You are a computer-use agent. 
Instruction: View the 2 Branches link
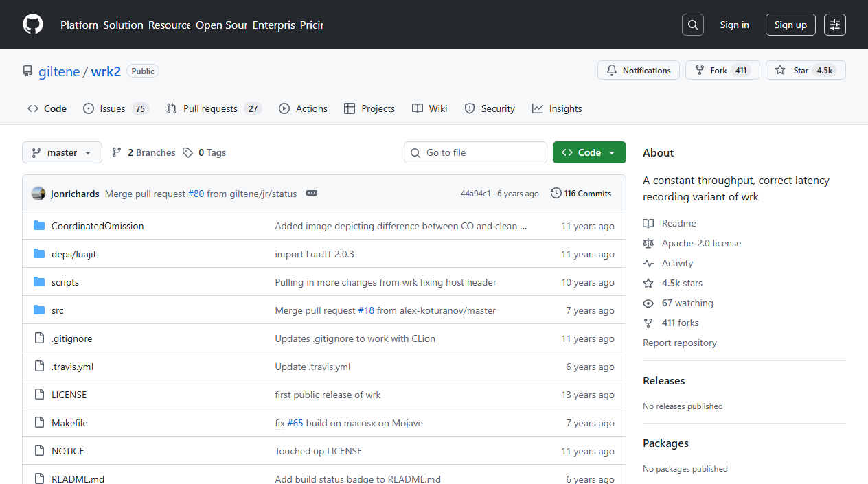coord(144,152)
